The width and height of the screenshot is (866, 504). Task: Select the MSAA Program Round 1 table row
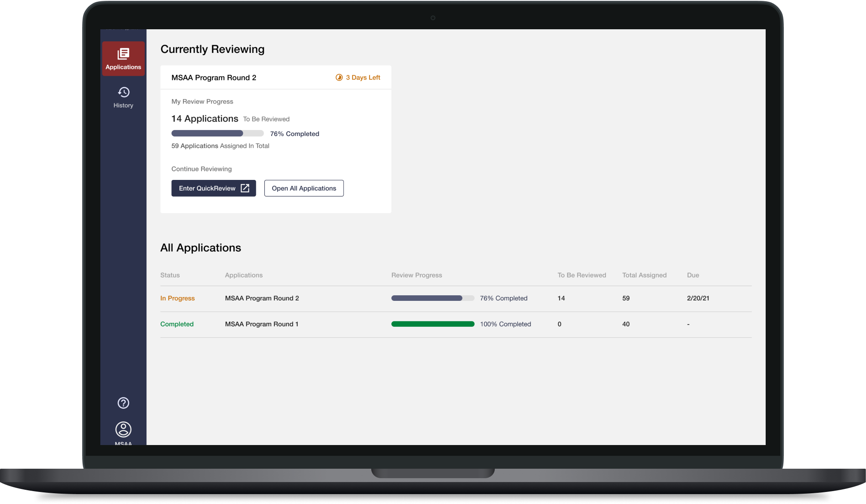(261, 324)
